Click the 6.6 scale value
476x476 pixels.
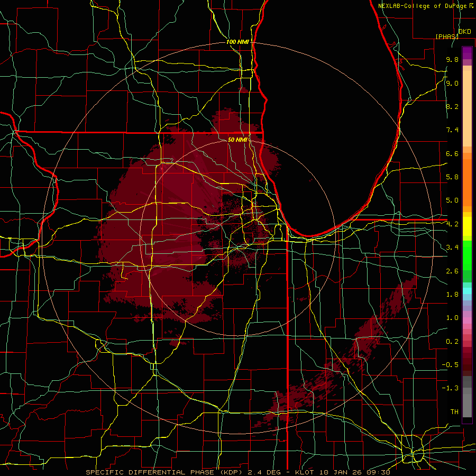(x=452, y=153)
